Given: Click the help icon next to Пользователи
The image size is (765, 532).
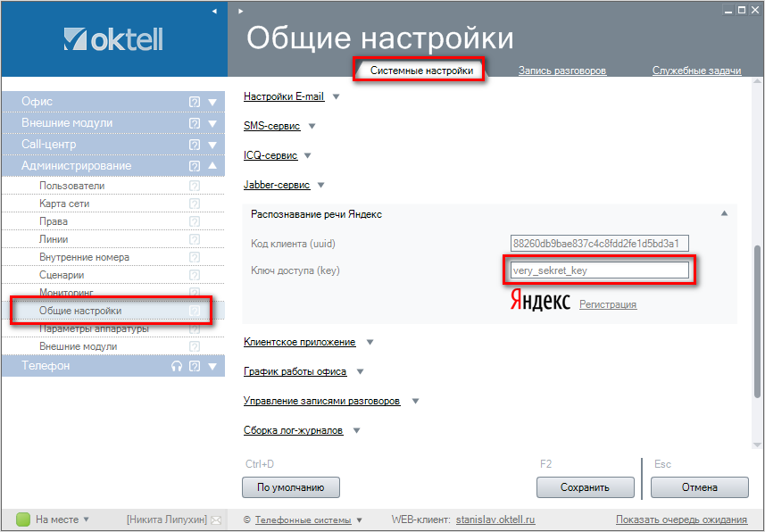Looking at the screenshot, I should (x=195, y=186).
